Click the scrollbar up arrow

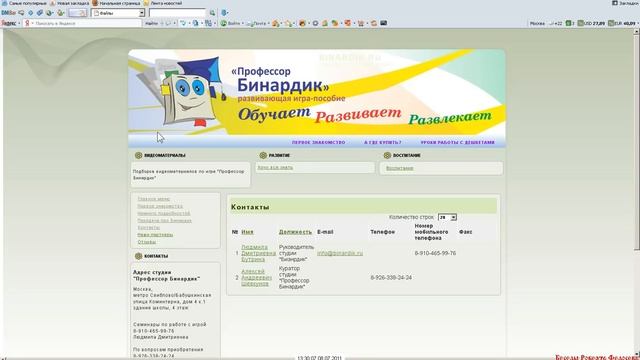pos(636,31)
